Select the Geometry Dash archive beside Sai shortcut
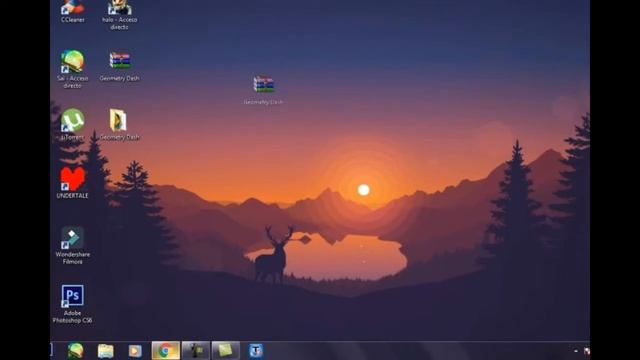The height and width of the screenshot is (360, 640). point(119,67)
